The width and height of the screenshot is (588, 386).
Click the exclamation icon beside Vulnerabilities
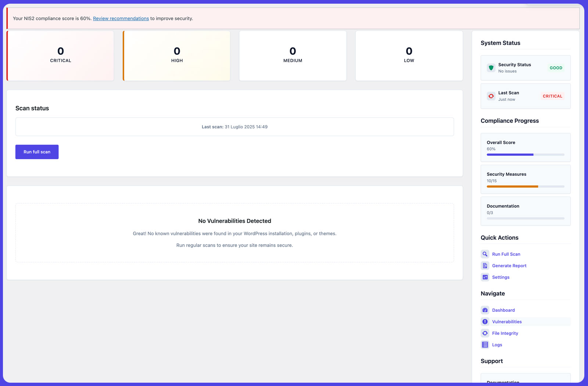[x=485, y=321]
